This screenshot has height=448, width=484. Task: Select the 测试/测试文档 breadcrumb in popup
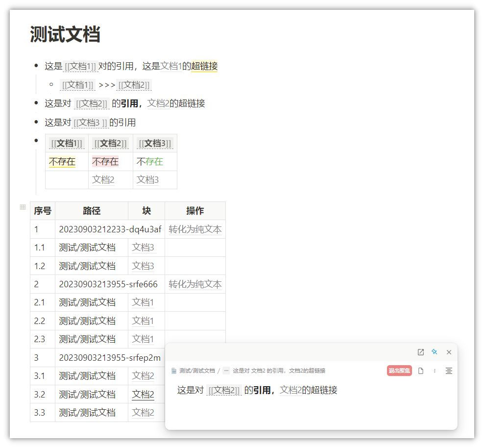coord(197,371)
